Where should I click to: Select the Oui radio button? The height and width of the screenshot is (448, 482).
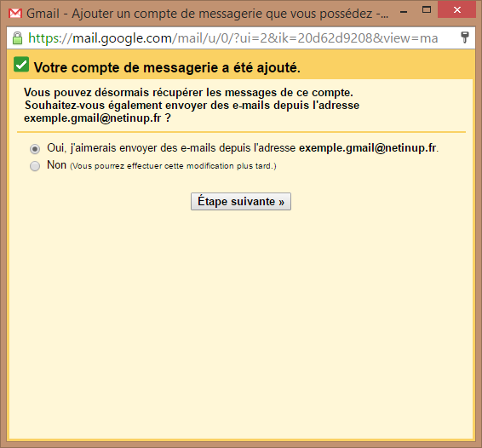click(x=35, y=149)
